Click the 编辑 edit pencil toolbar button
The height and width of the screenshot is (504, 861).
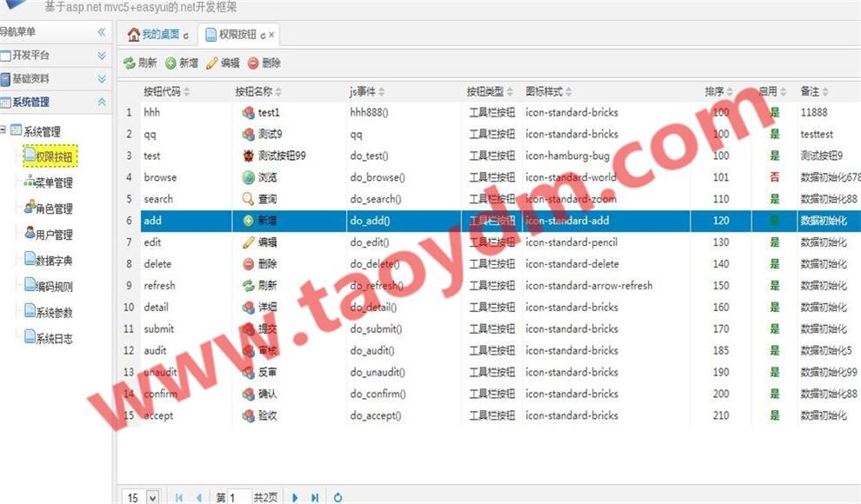(x=224, y=63)
